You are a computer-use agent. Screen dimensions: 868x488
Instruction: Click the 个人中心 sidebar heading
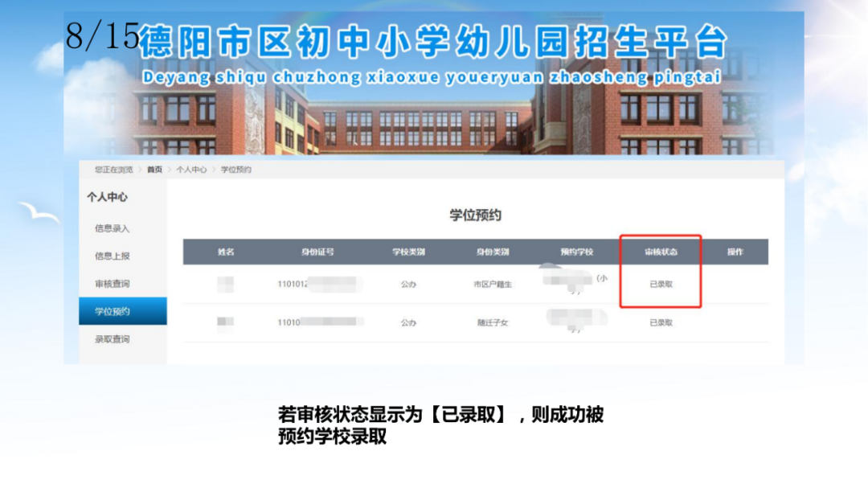pyautogui.click(x=108, y=197)
